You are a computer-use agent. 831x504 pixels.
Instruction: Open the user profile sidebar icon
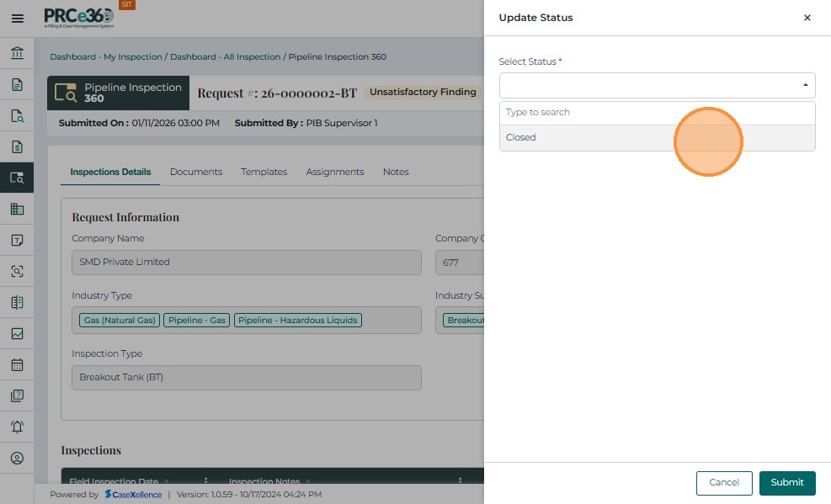point(17,458)
